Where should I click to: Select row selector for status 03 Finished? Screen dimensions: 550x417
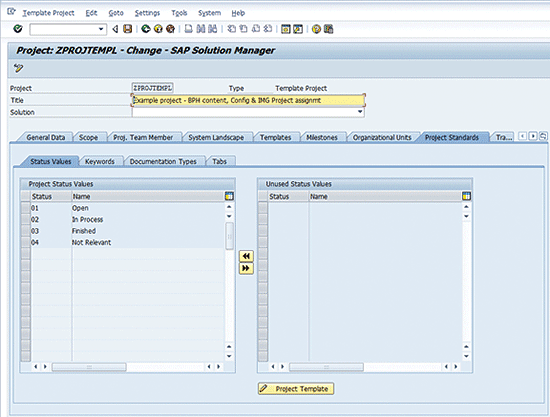[x=25, y=231]
